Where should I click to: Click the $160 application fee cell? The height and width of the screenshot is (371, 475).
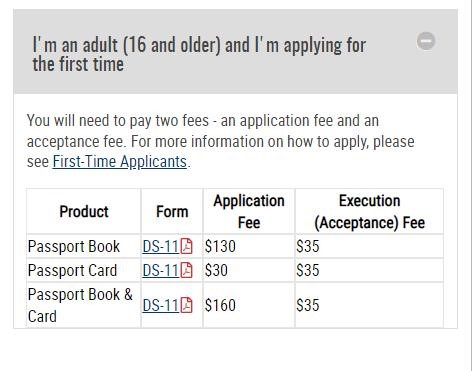coord(249,305)
